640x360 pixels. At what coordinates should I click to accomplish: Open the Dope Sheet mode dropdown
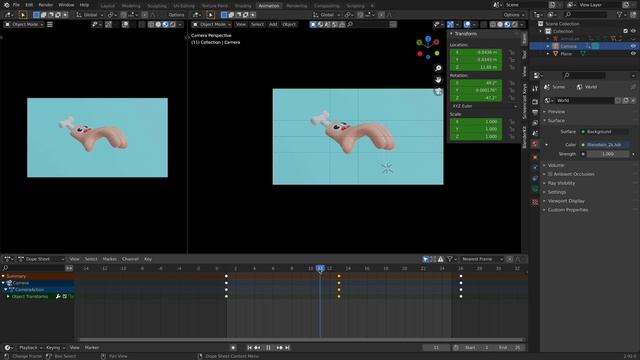point(41,259)
